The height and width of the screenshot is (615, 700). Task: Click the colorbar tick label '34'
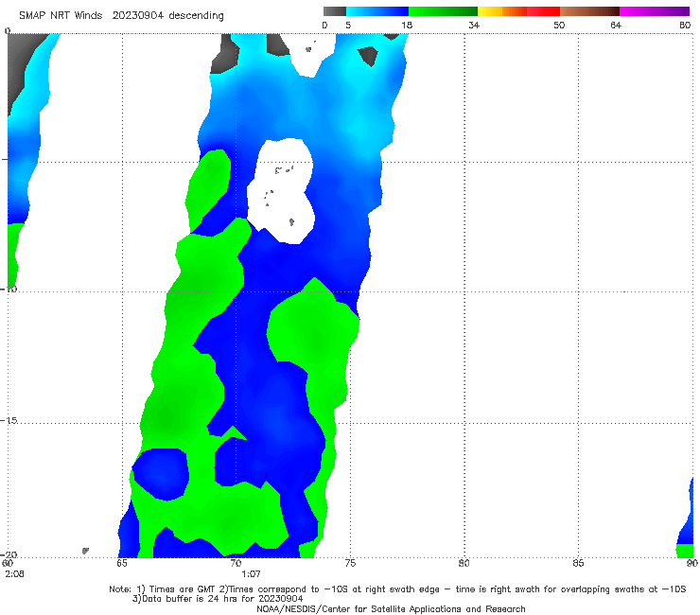tap(474, 25)
